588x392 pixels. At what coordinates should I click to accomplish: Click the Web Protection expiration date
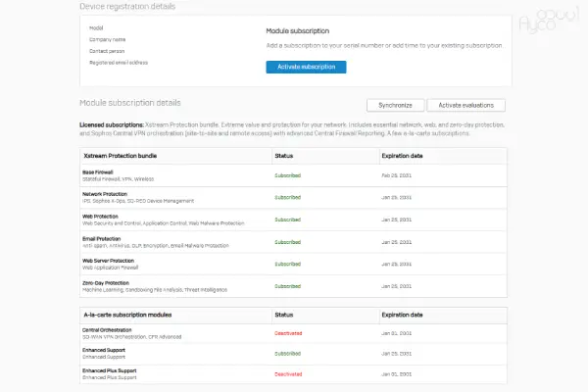[396, 220]
